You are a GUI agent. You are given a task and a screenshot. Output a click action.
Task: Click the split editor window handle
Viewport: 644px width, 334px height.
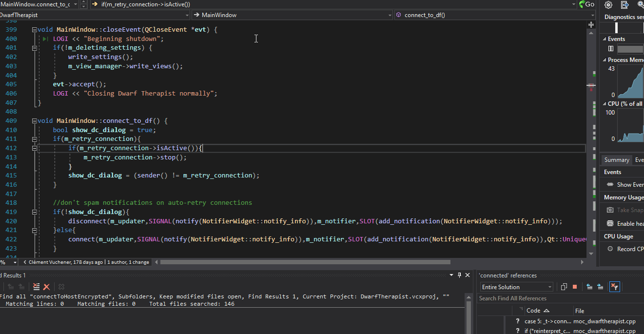pyautogui.click(x=592, y=24)
